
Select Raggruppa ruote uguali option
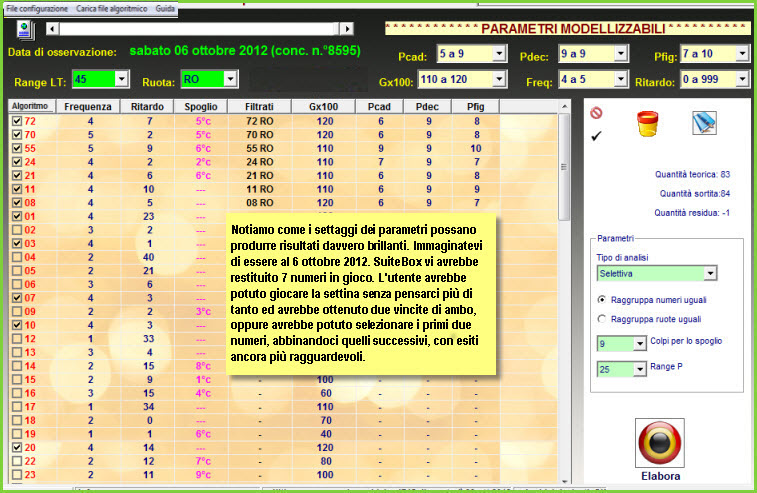click(601, 319)
